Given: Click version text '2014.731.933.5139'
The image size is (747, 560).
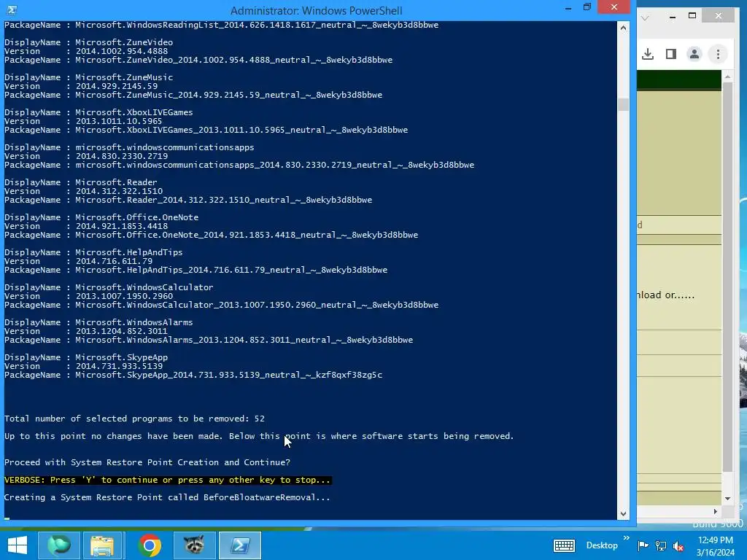Looking at the screenshot, I should (x=119, y=366).
